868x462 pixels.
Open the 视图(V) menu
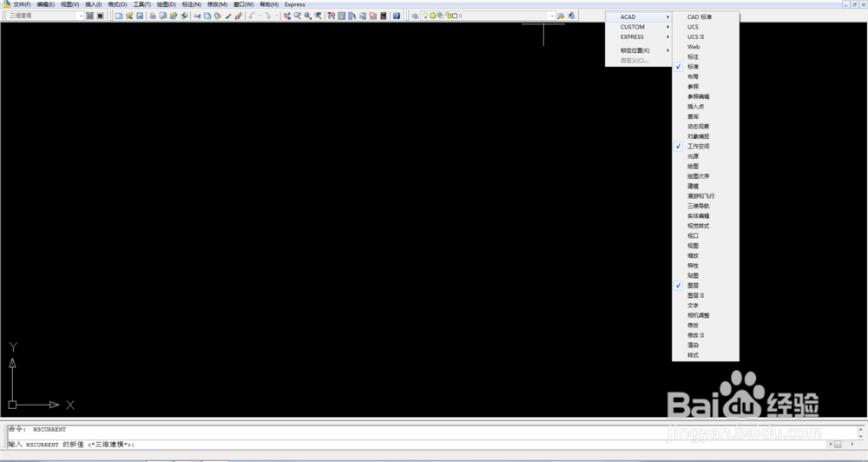pos(69,4)
